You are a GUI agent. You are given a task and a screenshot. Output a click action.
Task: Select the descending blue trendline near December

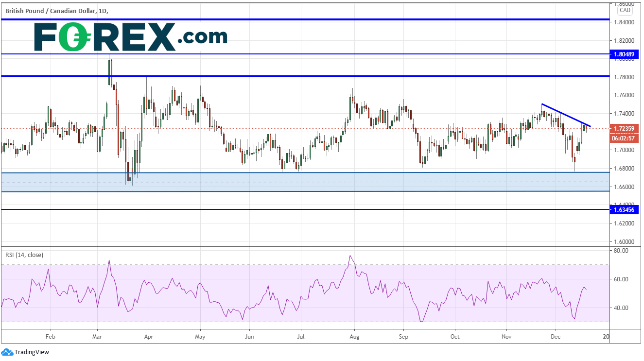coord(566,115)
